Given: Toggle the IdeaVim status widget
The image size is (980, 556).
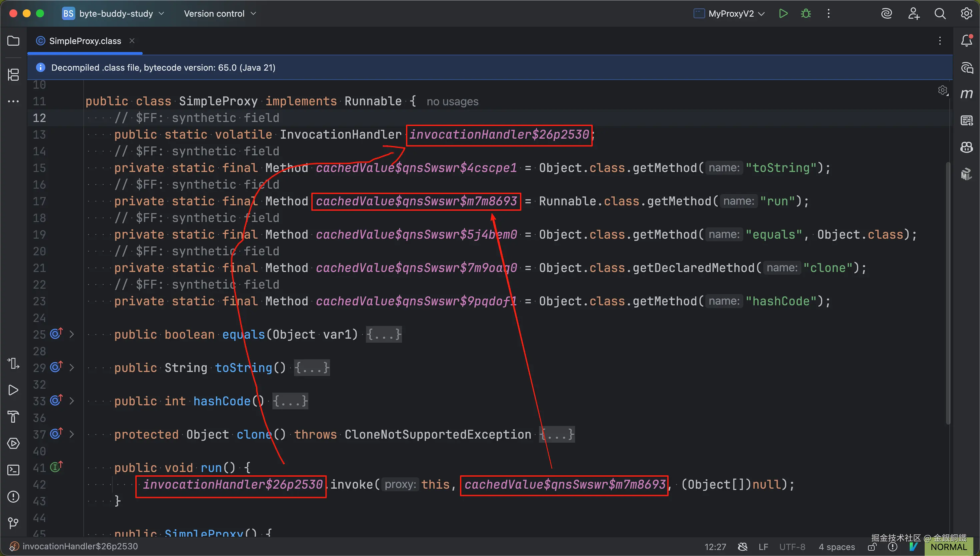Looking at the screenshot, I should [x=914, y=547].
